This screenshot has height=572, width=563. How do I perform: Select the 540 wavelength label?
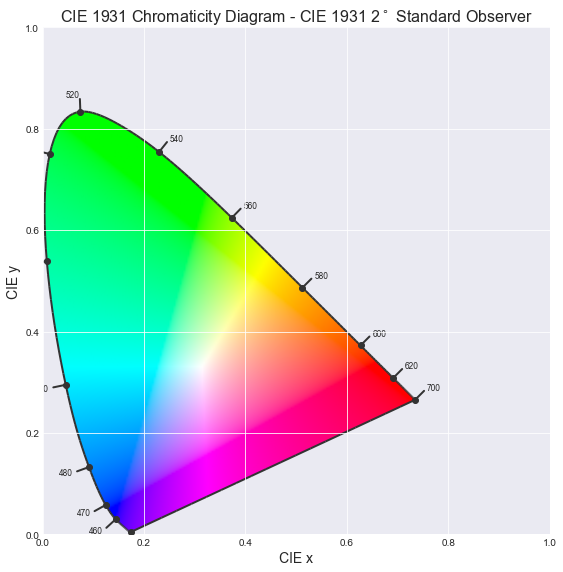(x=176, y=139)
